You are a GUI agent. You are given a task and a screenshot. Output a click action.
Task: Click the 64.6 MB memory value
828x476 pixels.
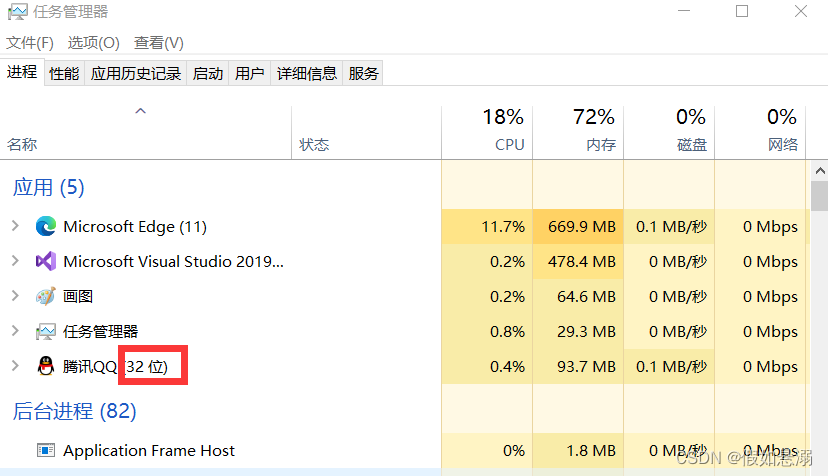[x=586, y=296]
